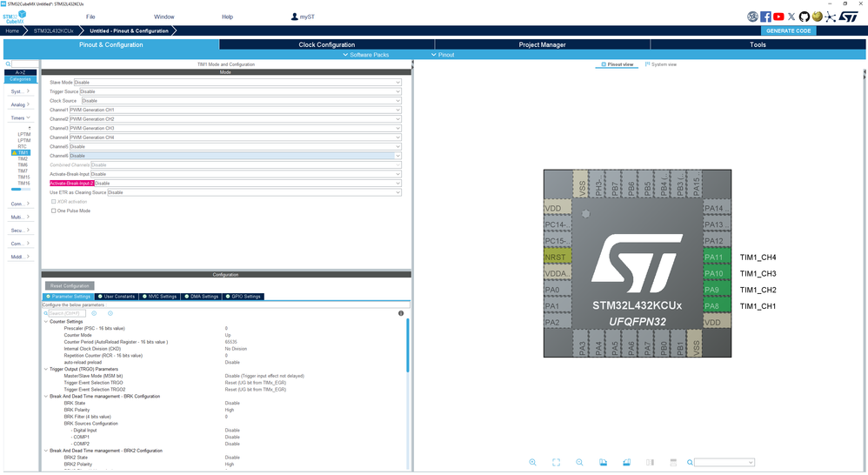
Task: Expand the Connectivity category in sidebar
Action: (21, 204)
